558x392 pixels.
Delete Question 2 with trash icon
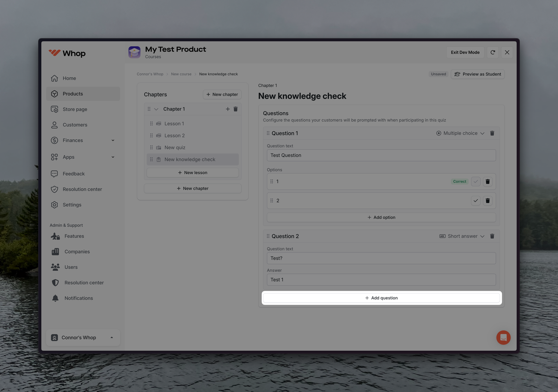click(x=492, y=236)
